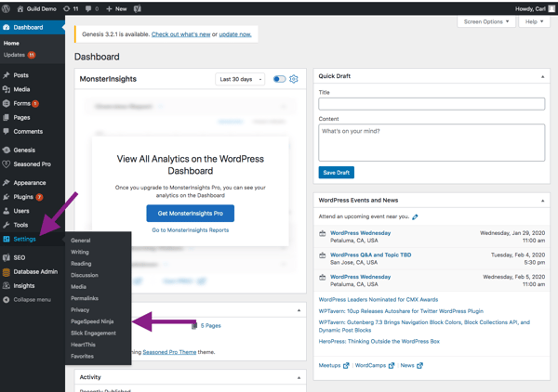Open the 5 Pages link

[x=211, y=325]
